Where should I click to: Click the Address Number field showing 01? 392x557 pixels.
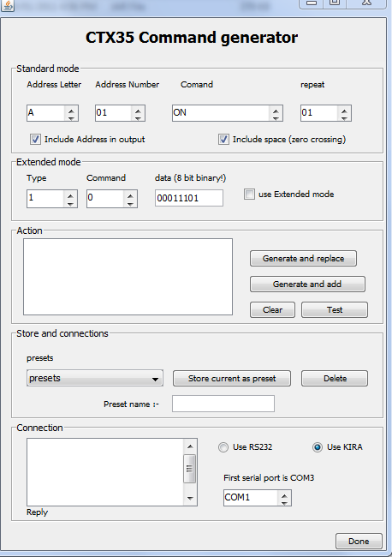point(114,113)
